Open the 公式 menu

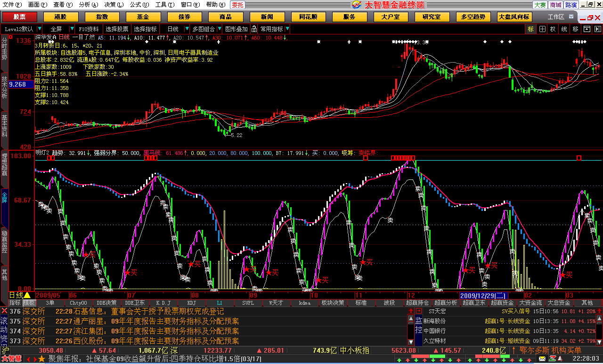pos(139,5)
